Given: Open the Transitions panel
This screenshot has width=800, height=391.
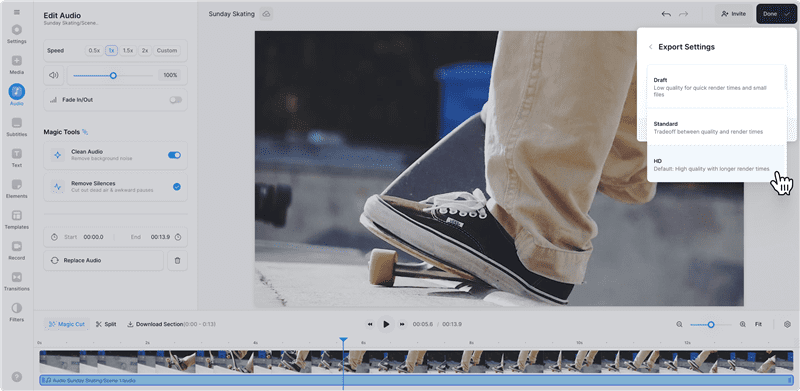Looking at the screenshot, I should pos(16,281).
